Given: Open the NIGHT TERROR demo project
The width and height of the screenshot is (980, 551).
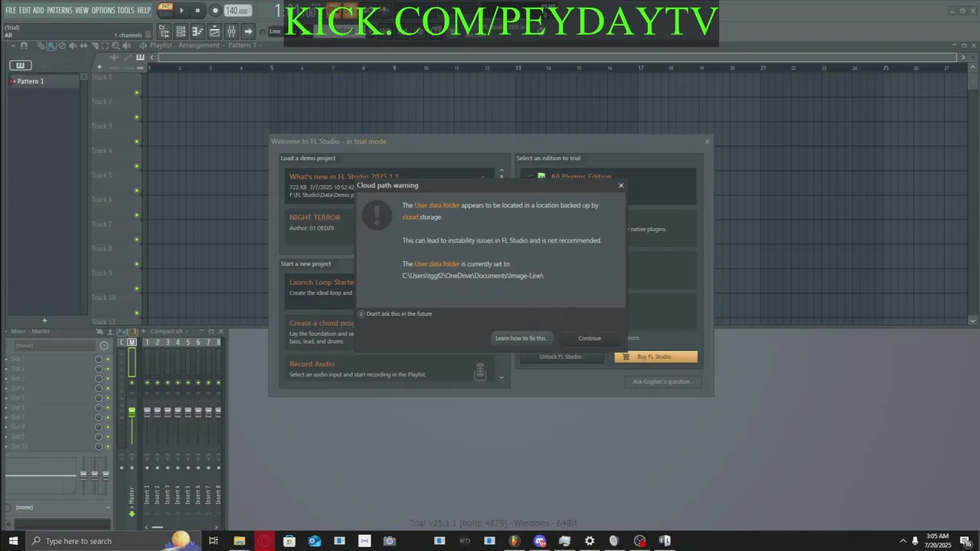Looking at the screenshot, I should point(315,217).
